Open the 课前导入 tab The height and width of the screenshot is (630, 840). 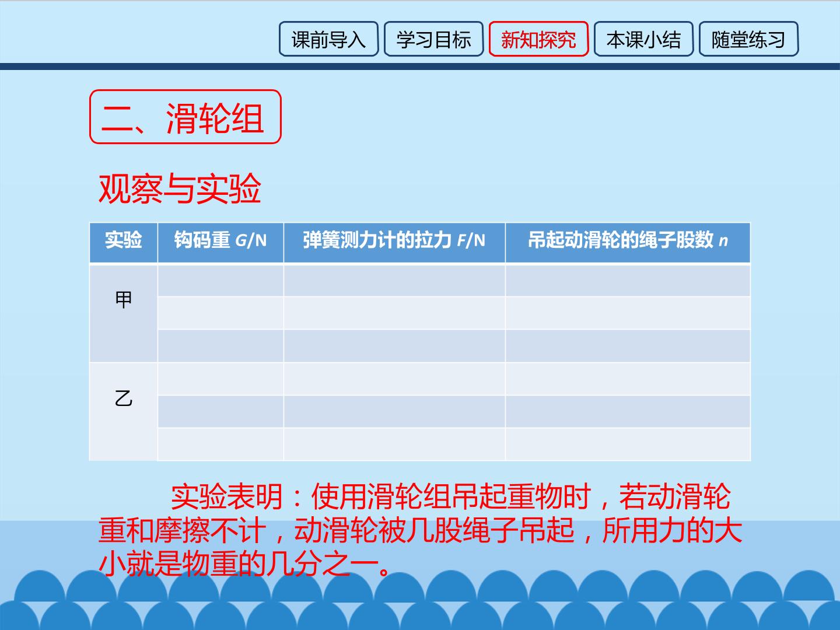pyautogui.click(x=328, y=39)
